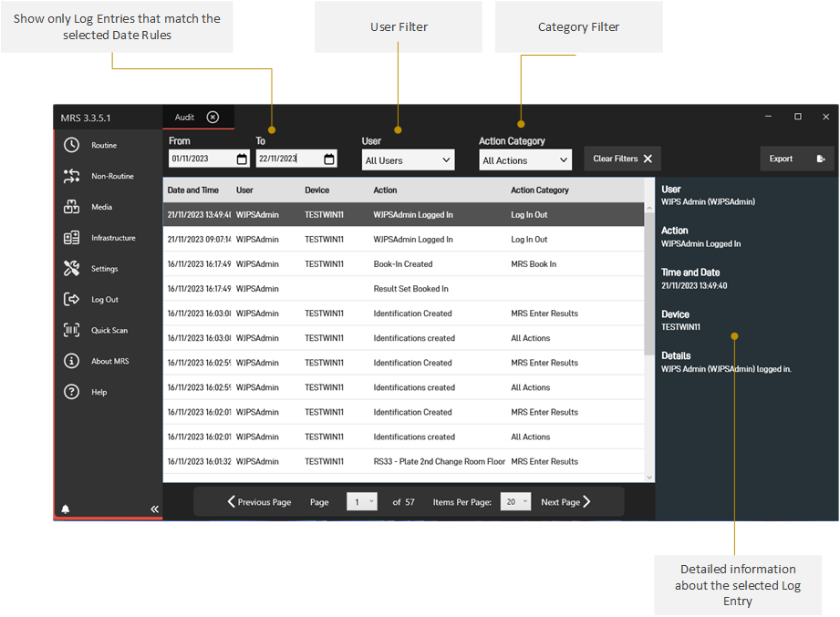Viewport: 840px width, 617px height.
Task: Expand the Action Category dropdown
Action: coord(524,160)
